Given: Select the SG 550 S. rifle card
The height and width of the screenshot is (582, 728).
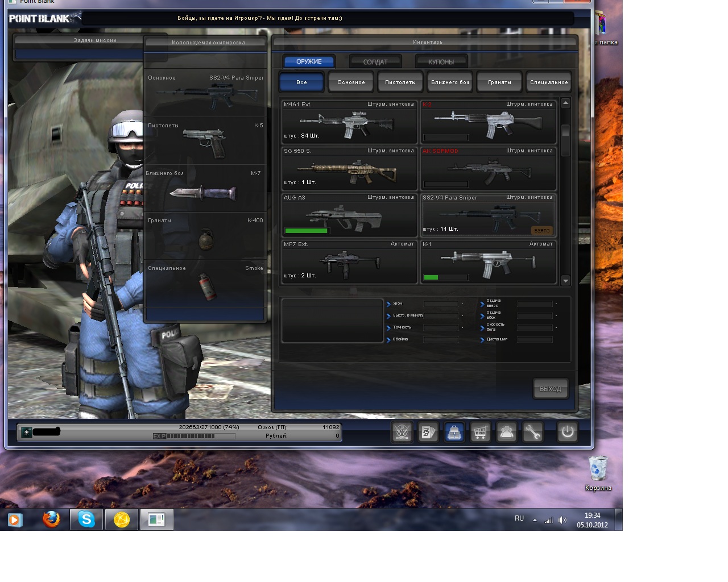Looking at the screenshot, I should (x=349, y=168).
